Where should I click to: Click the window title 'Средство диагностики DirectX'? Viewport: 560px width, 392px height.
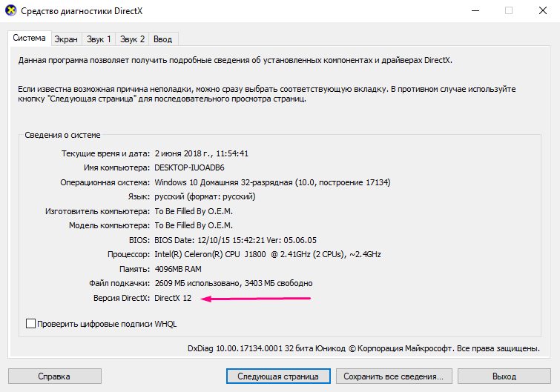tap(82, 11)
